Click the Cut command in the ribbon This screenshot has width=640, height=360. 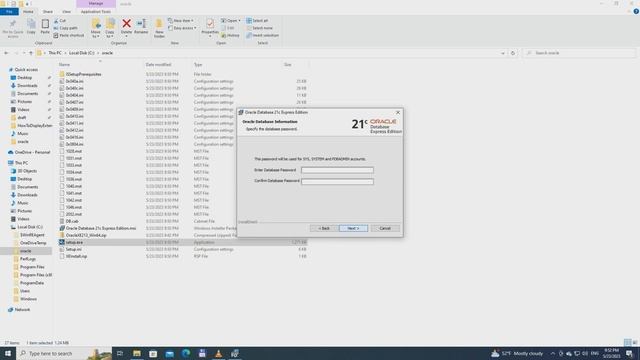click(60, 20)
